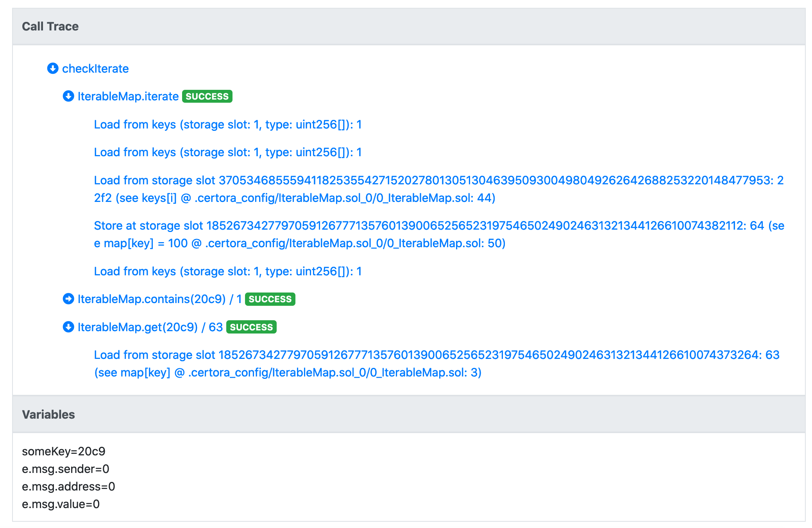Collapse the IterableMap.iterate down-arrow icon
The height and width of the screenshot is (528, 812).
(x=68, y=96)
